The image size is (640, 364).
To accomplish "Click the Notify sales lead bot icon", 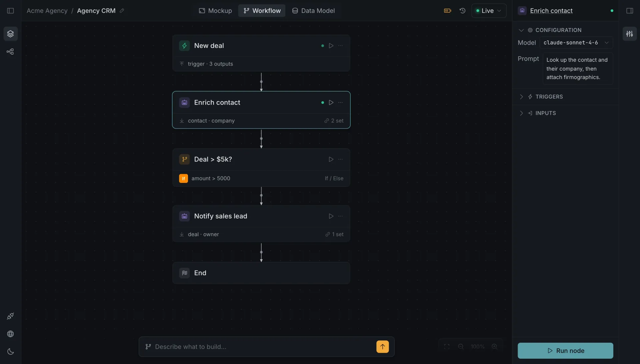I will pyautogui.click(x=184, y=216).
